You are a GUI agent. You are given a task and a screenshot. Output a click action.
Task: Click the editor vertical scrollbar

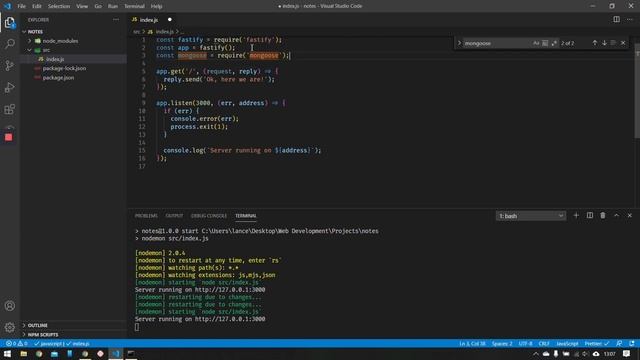coord(637,90)
